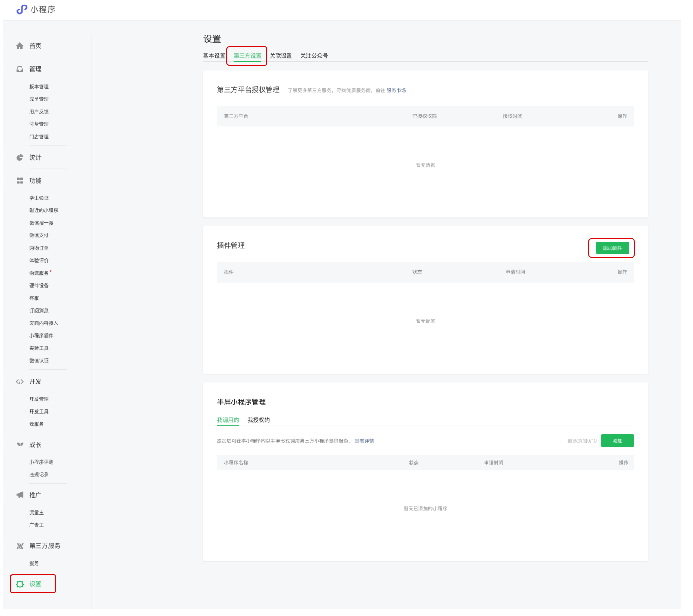The width and height of the screenshot is (693, 616).
Task: Open 版本管理 in the sidebar
Action: coord(39,87)
